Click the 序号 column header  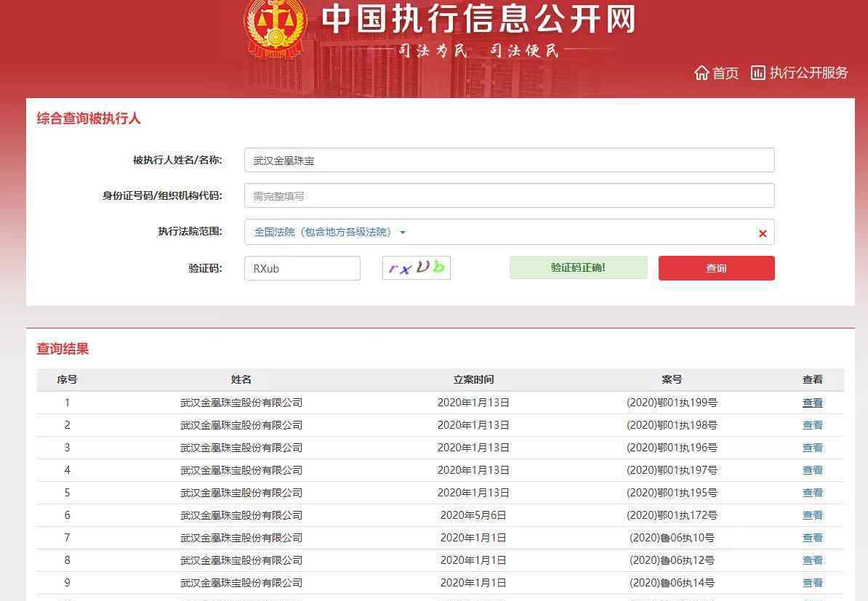click(x=67, y=379)
